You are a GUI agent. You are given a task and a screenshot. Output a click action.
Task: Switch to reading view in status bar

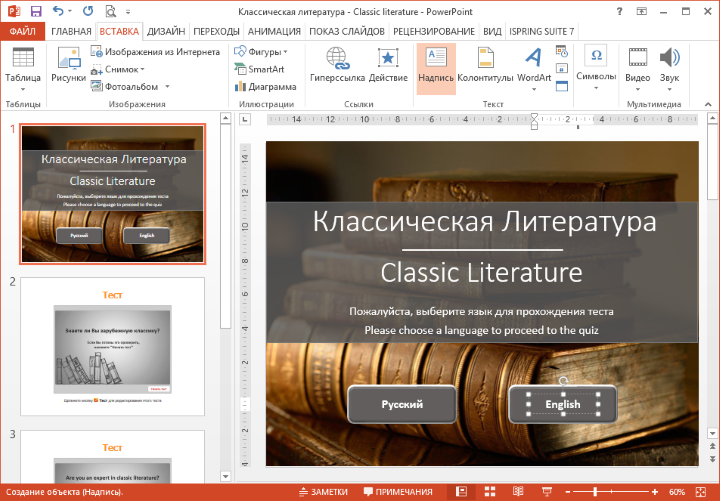[x=518, y=492]
